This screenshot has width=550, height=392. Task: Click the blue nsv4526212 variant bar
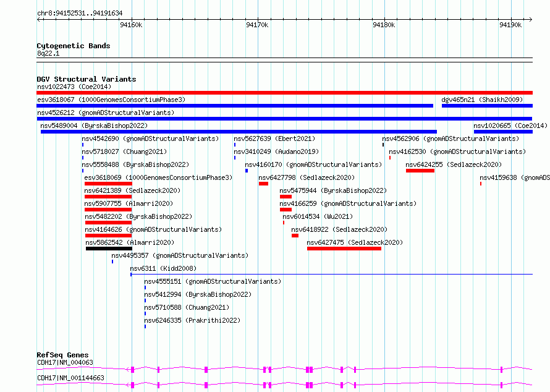284,119
